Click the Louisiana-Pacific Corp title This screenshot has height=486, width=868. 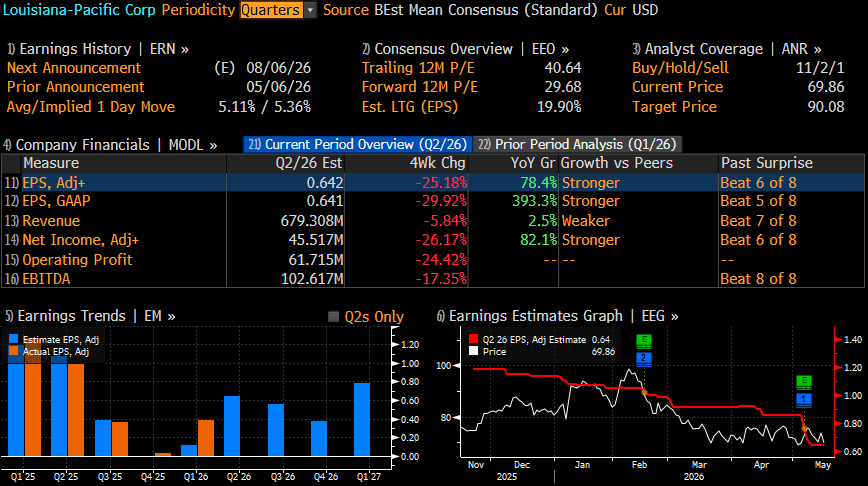(x=79, y=10)
